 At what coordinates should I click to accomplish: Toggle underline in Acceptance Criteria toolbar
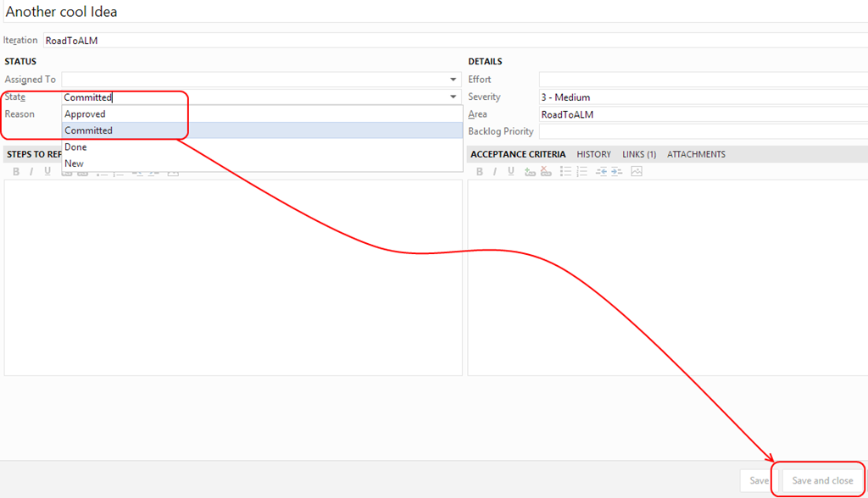pyautogui.click(x=511, y=171)
